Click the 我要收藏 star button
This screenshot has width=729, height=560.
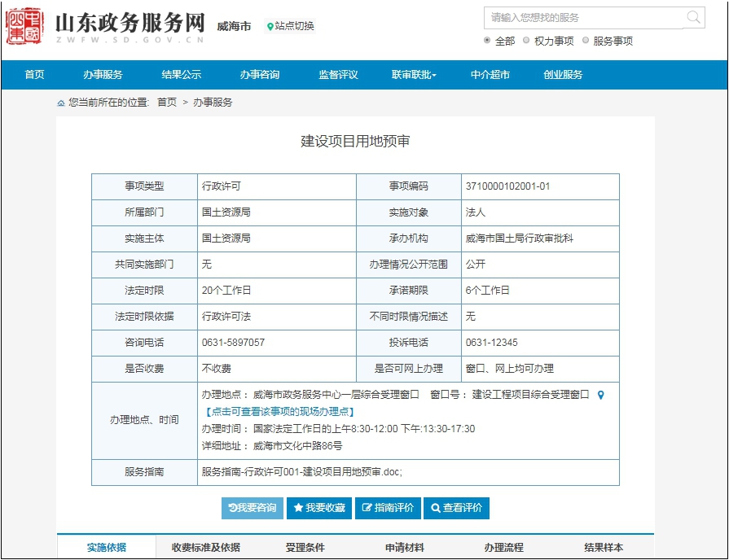(x=318, y=508)
